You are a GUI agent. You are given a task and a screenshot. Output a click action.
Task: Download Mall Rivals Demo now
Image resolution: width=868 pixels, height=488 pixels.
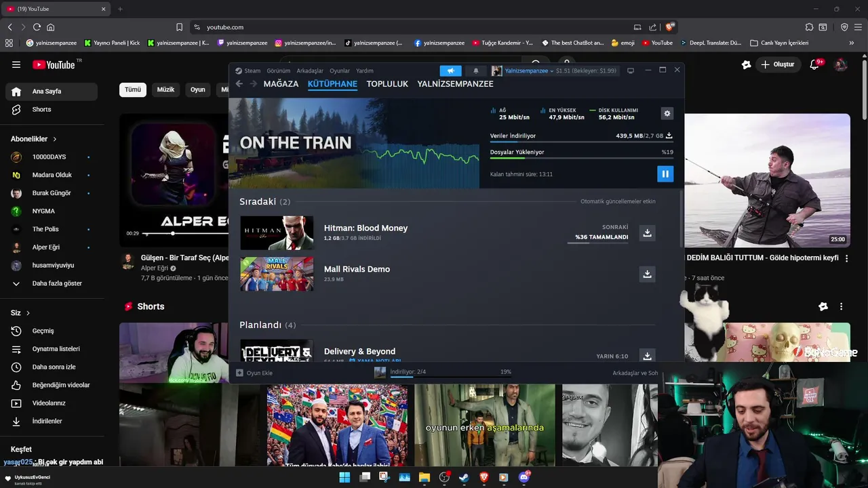(647, 274)
